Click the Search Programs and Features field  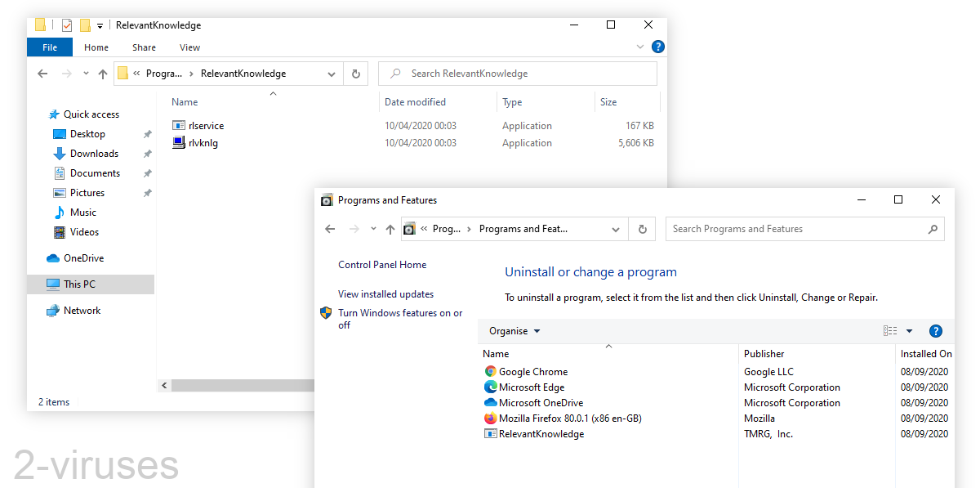pyautogui.click(x=804, y=229)
